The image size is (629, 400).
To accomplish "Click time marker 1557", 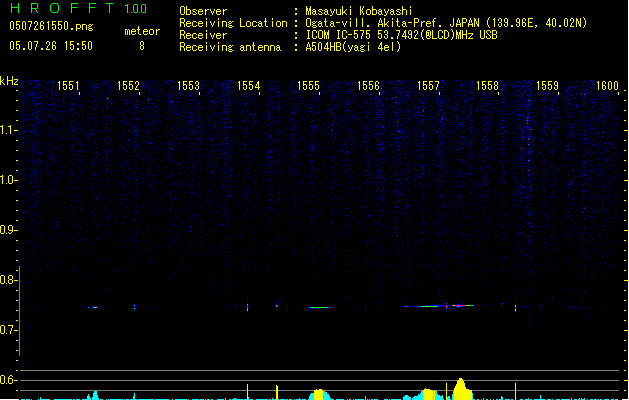I will tap(428, 86).
